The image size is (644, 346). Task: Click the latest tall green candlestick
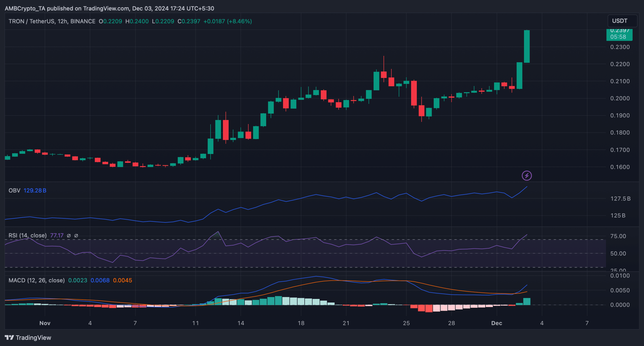(527, 47)
